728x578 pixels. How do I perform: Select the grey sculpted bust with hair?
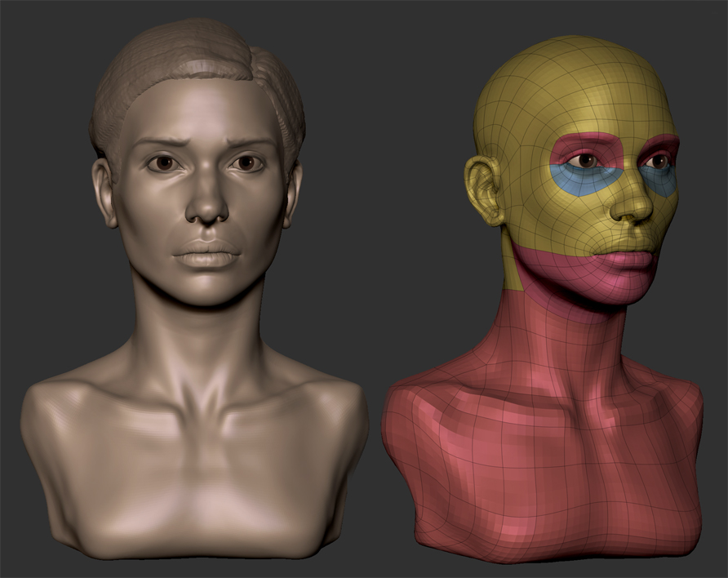tap(195, 288)
